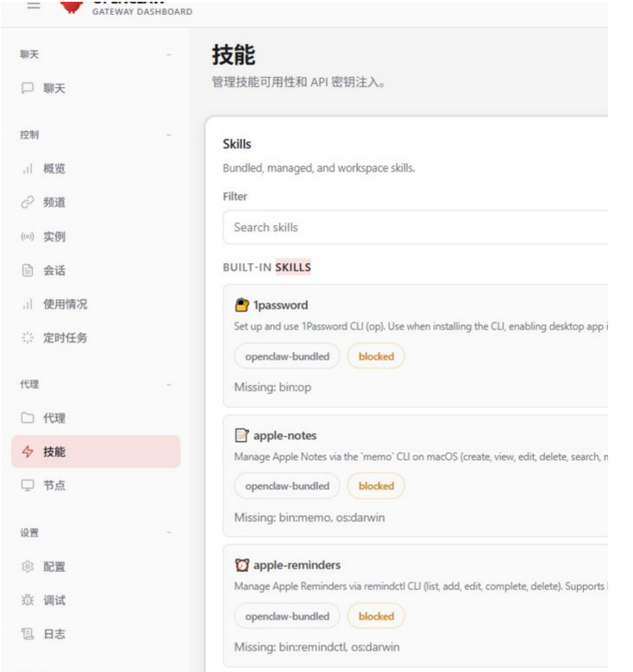Select the 频道 channels link icon
The image size is (633, 672).
click(x=28, y=203)
